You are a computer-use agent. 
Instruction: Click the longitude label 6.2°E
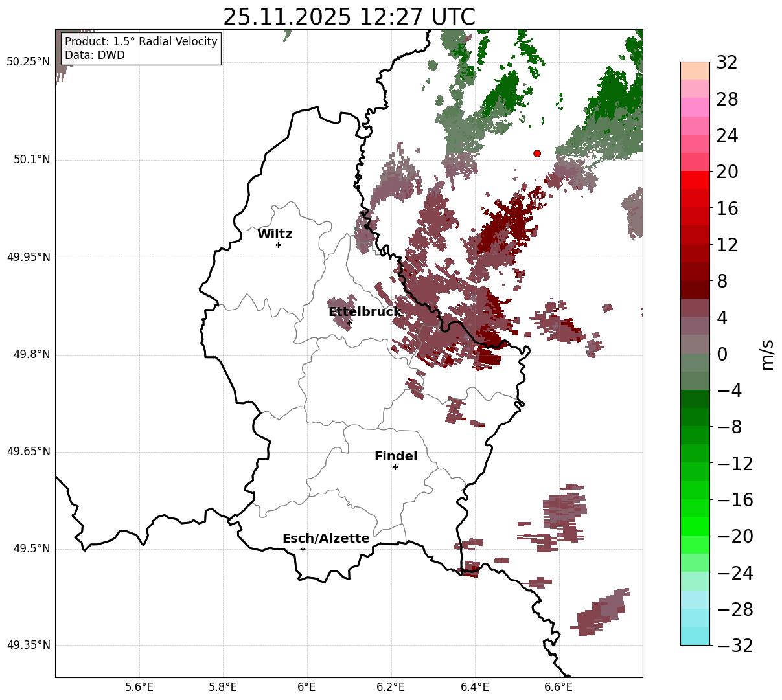(x=391, y=687)
